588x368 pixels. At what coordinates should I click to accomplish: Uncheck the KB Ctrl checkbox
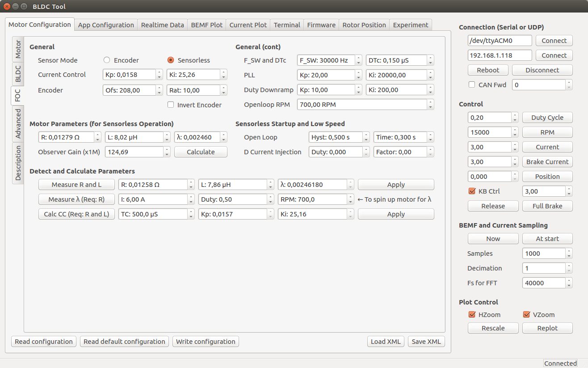pos(471,191)
